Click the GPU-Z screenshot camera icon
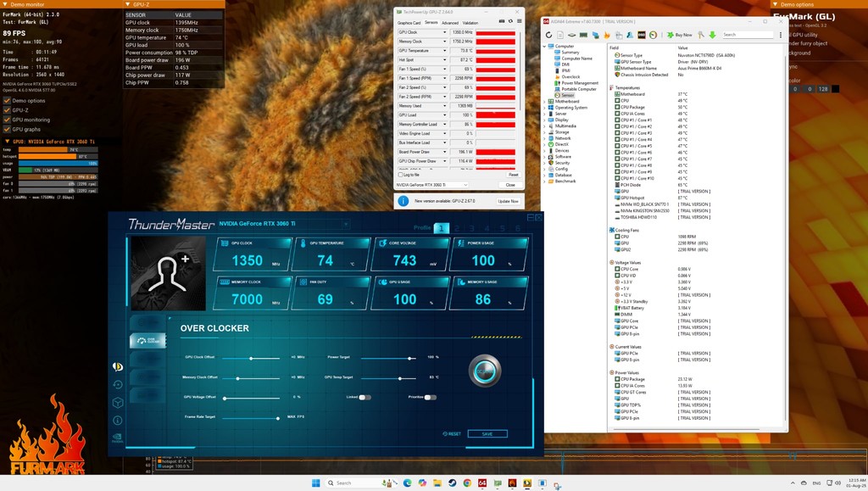Viewport: 868px width, 491px height. click(x=502, y=21)
